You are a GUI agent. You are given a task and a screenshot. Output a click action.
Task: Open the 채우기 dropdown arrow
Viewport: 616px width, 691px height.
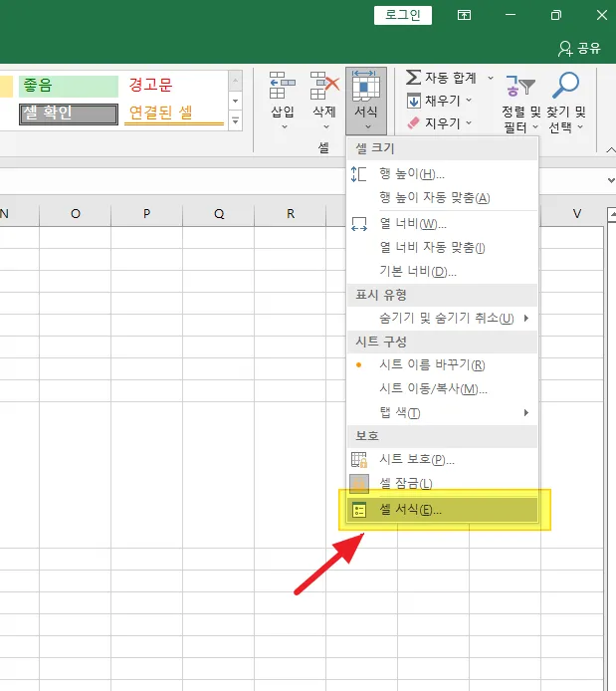click(x=469, y=100)
